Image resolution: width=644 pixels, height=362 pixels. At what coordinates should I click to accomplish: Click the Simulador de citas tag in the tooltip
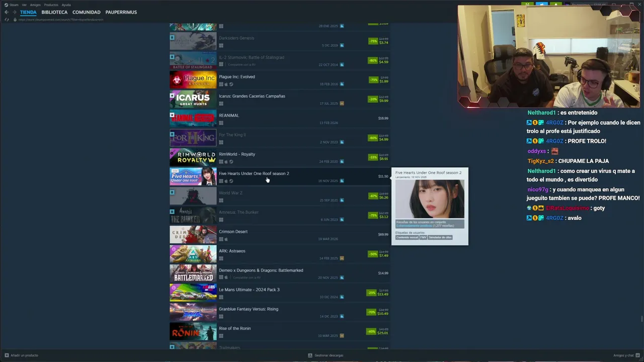point(440,237)
